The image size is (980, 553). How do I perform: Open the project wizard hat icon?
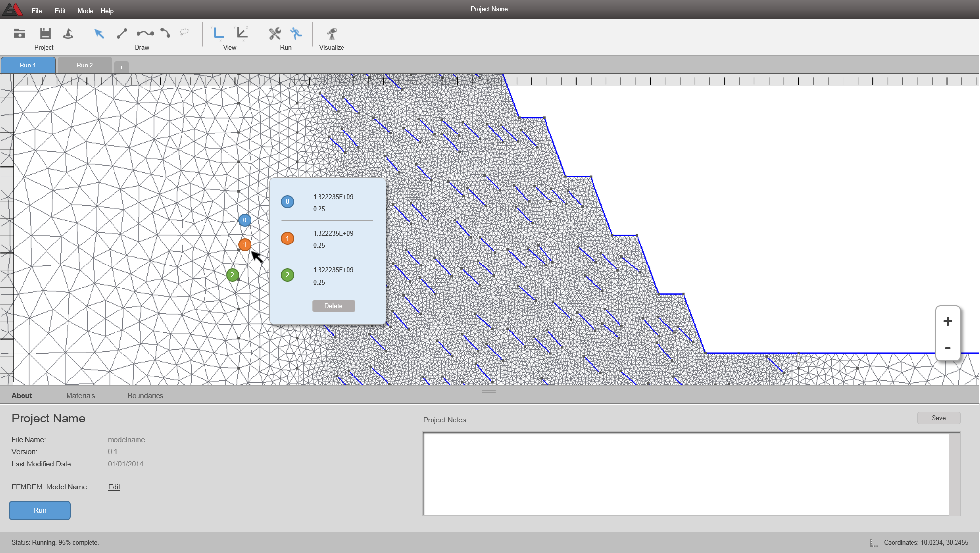(x=68, y=33)
